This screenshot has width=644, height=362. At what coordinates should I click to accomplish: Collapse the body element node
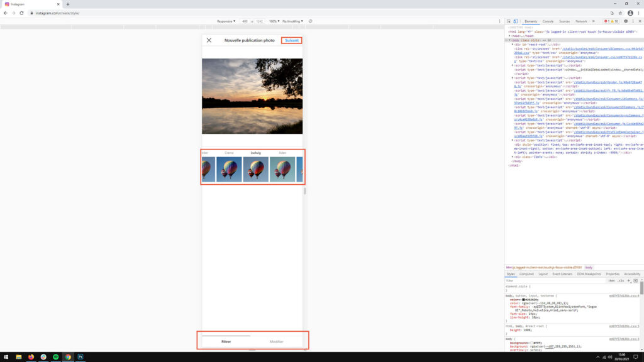[x=509, y=40]
